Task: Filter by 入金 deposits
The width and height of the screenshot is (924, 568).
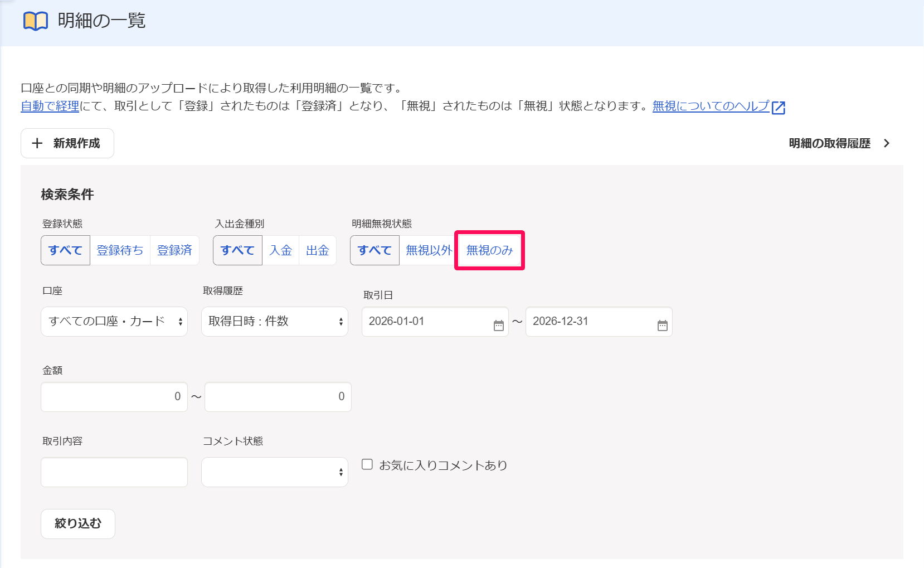Action: tap(280, 250)
